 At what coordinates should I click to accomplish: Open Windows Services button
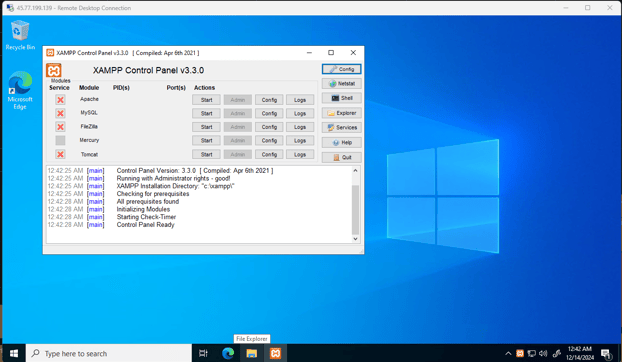click(x=342, y=127)
